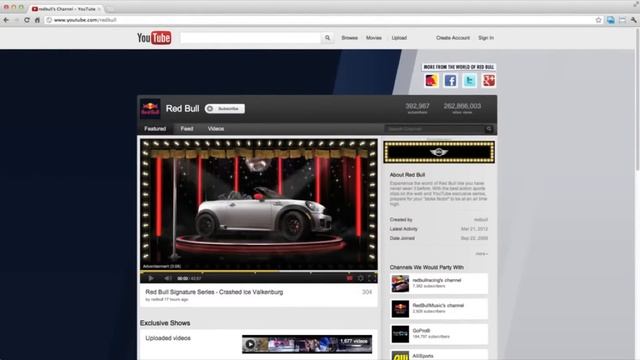Click the red icon in player controls
The height and width of the screenshot is (360, 640).
click(x=349, y=278)
